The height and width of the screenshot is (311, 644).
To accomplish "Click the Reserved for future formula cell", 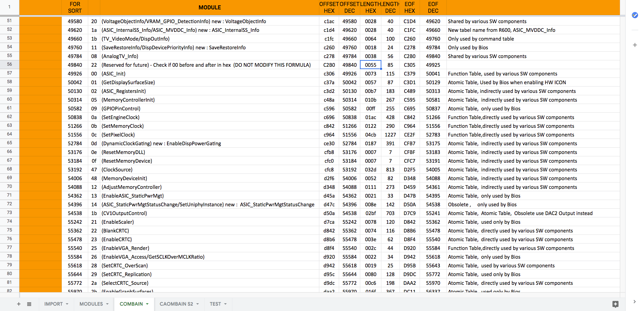I will pyautogui.click(x=210, y=65).
